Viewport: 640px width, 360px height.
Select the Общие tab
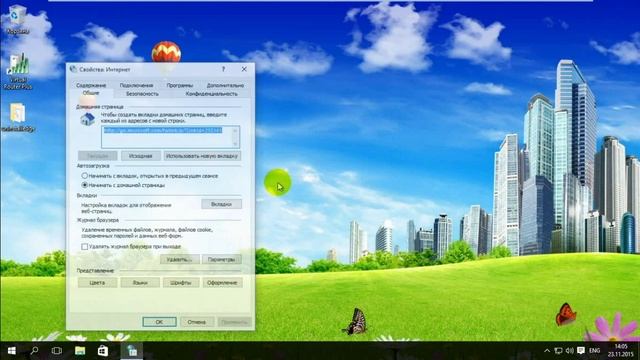[x=91, y=93]
